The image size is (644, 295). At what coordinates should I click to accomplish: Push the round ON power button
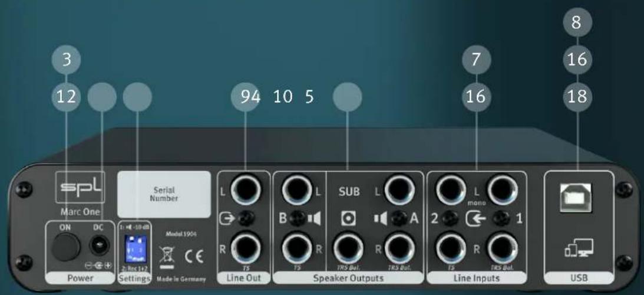click(x=66, y=247)
